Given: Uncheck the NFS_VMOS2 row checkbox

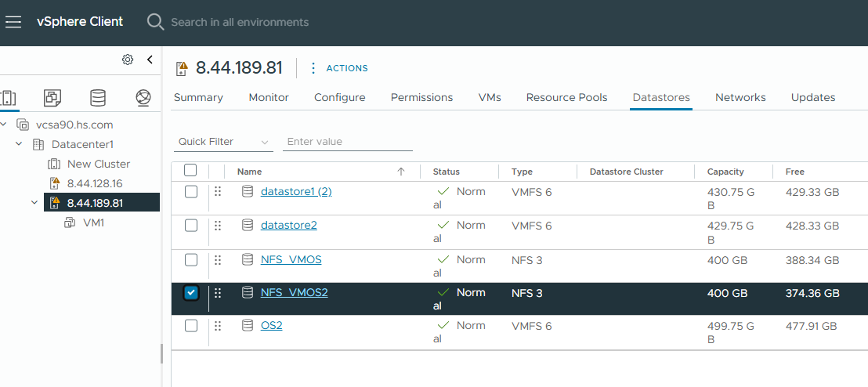Looking at the screenshot, I should (191, 292).
